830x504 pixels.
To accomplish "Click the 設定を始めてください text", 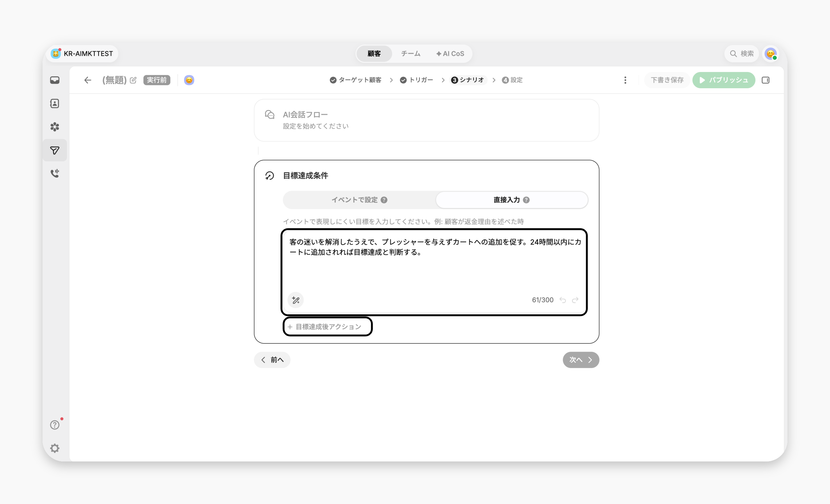I will pos(316,126).
